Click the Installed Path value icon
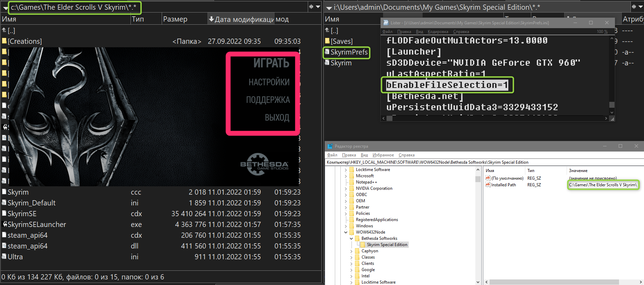This screenshot has width=644, height=285. pos(488,185)
